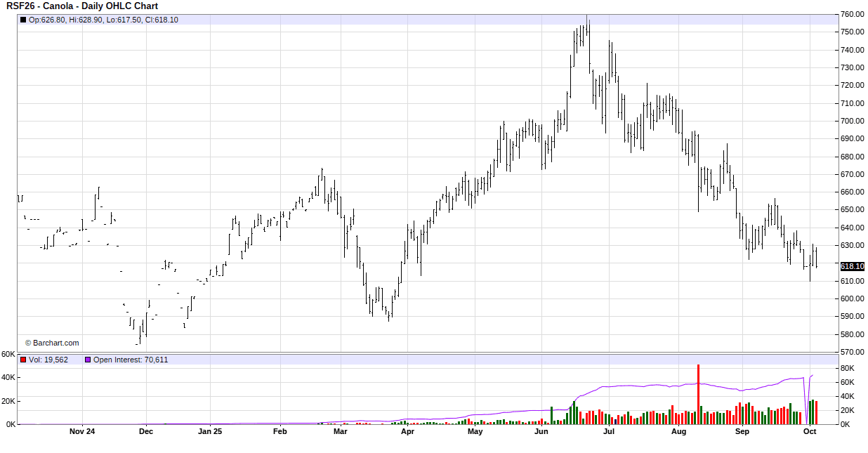Click the 618.10 current price label
The height and width of the screenshot is (453, 868).
coord(852,267)
